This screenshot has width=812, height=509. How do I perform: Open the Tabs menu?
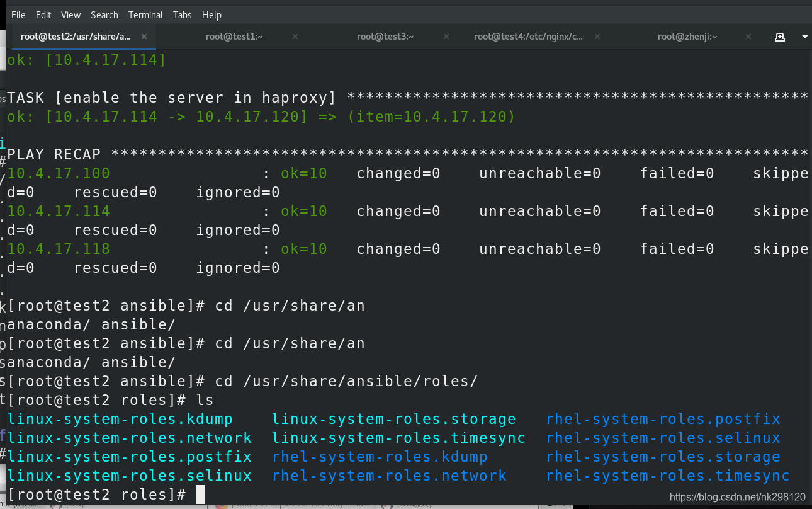click(183, 14)
